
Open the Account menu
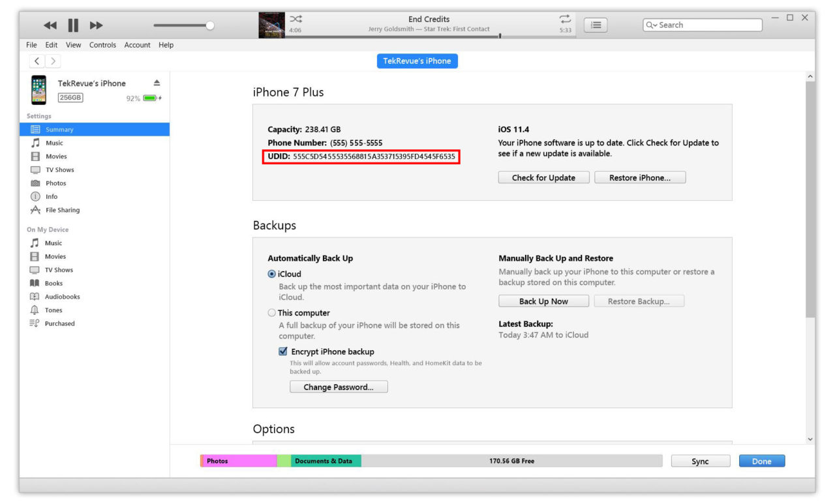138,45
